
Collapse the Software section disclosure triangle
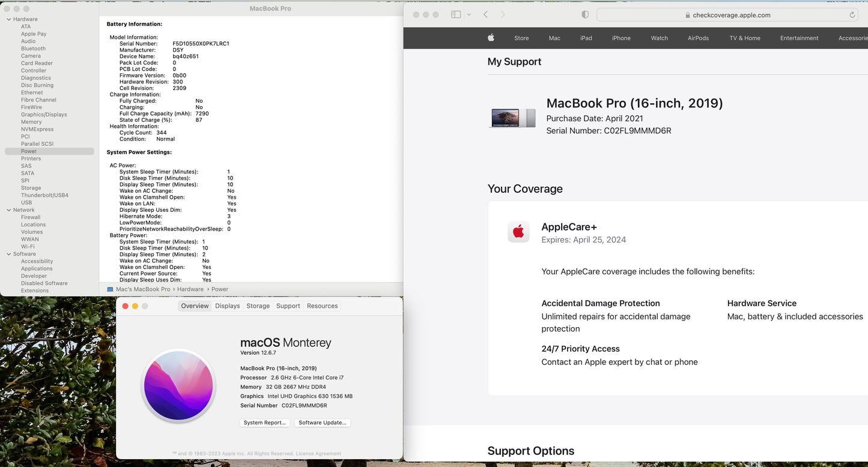click(x=8, y=254)
